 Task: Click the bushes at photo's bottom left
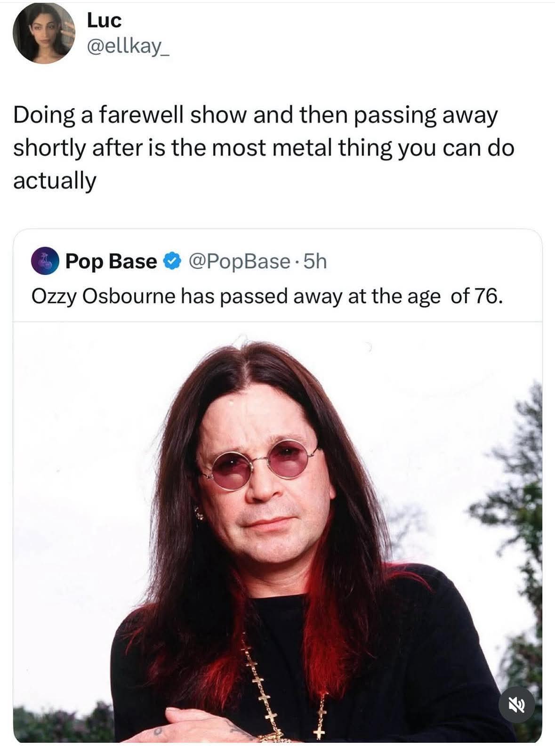point(61,725)
